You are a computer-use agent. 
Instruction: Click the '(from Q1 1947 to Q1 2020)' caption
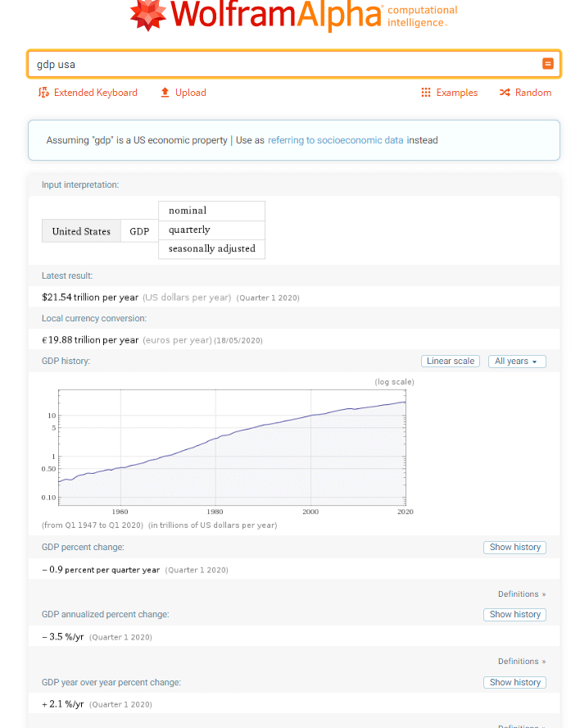[x=93, y=526]
